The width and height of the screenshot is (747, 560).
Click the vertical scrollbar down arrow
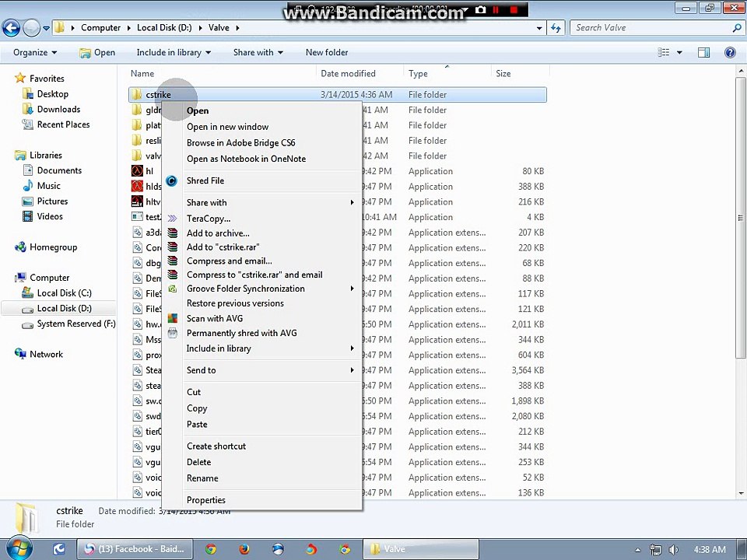point(741,493)
